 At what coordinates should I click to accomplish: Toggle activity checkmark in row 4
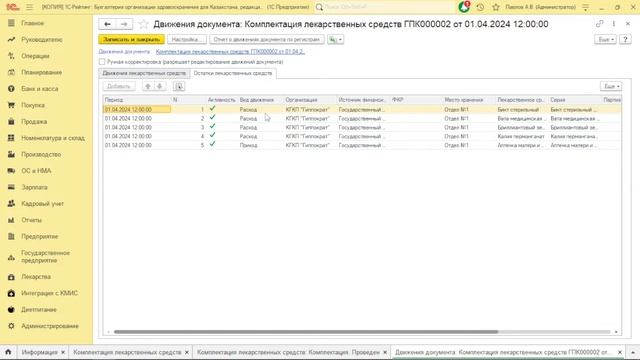pos(212,136)
